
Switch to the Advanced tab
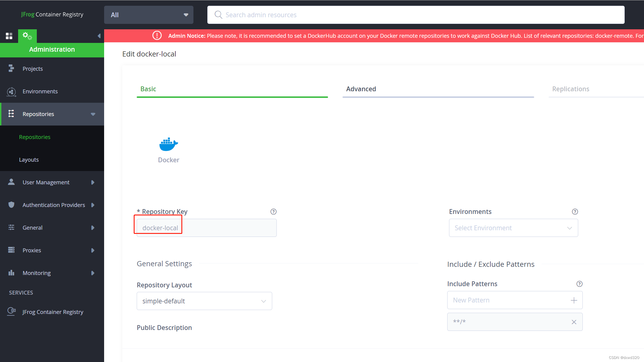[x=361, y=89]
